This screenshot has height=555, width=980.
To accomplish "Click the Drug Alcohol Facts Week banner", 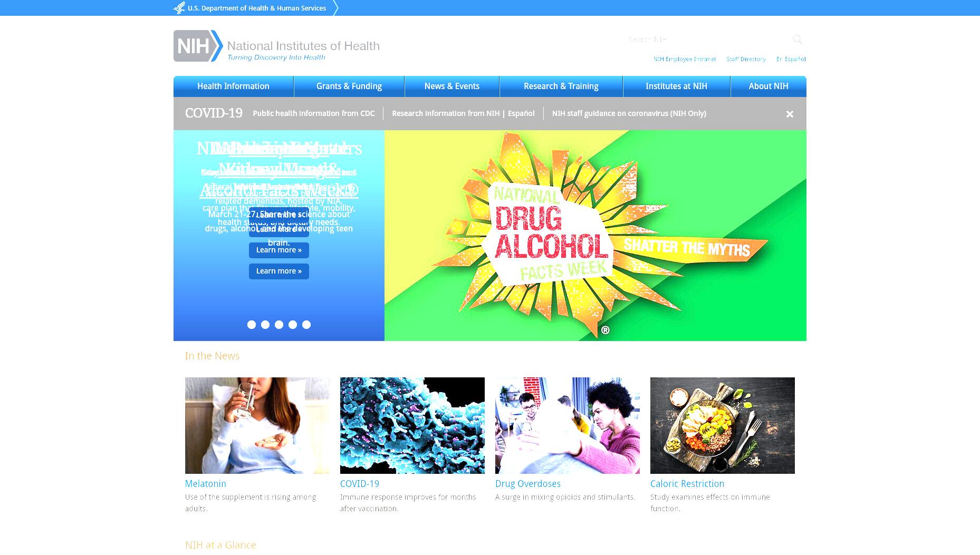I will (x=595, y=236).
